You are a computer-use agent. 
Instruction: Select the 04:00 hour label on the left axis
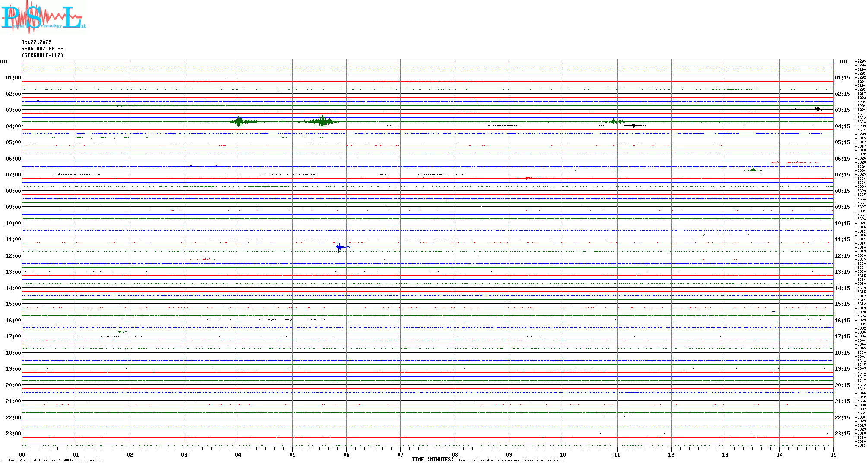[x=13, y=126]
